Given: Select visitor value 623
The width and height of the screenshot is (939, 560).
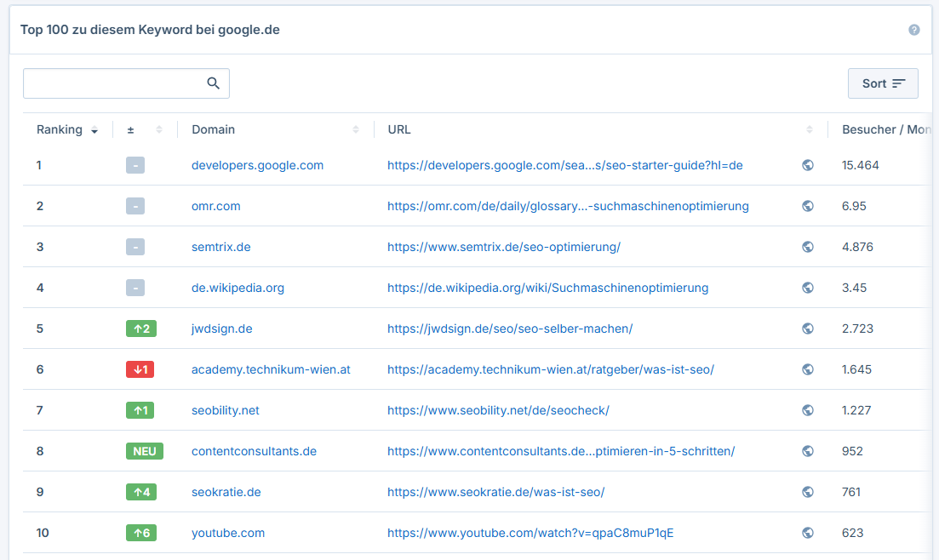Looking at the screenshot, I should click(x=852, y=533).
